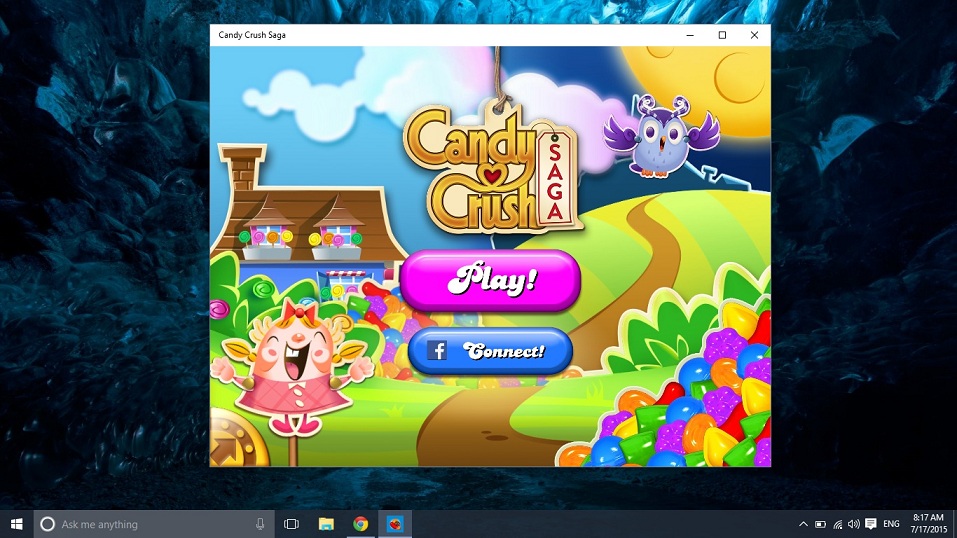
Task: Check the battery status icon
Action: (x=820, y=524)
